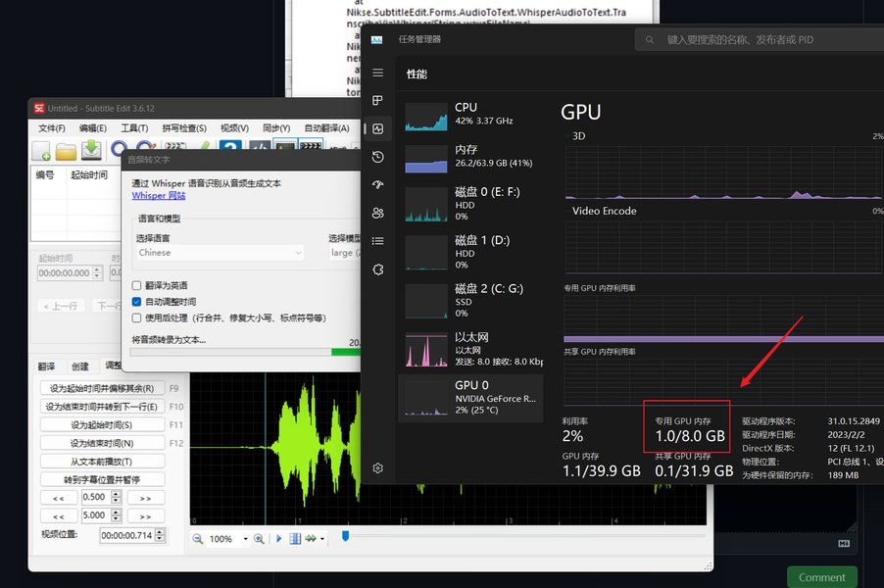Open the large model dropdown

click(x=345, y=253)
